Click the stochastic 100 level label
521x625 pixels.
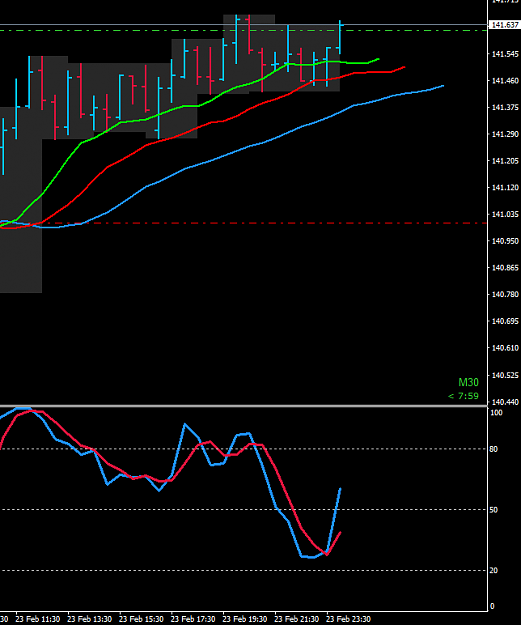(x=496, y=413)
